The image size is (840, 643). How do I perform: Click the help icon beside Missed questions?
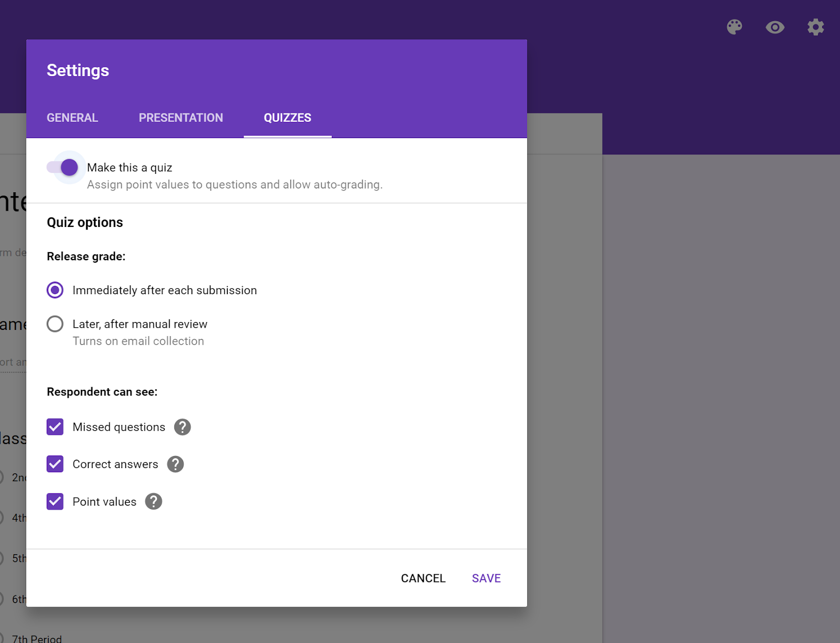pos(182,427)
